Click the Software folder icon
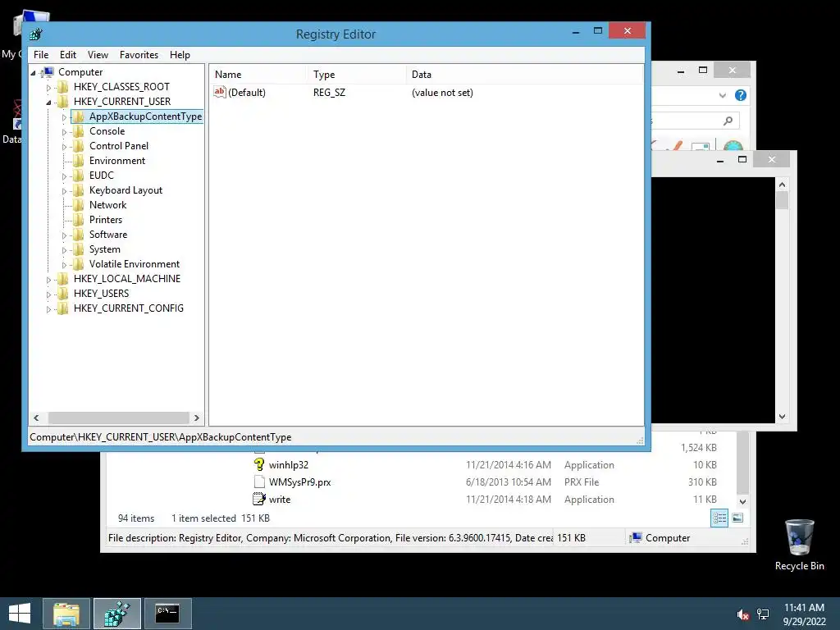The height and width of the screenshot is (630, 840). pyautogui.click(x=78, y=234)
